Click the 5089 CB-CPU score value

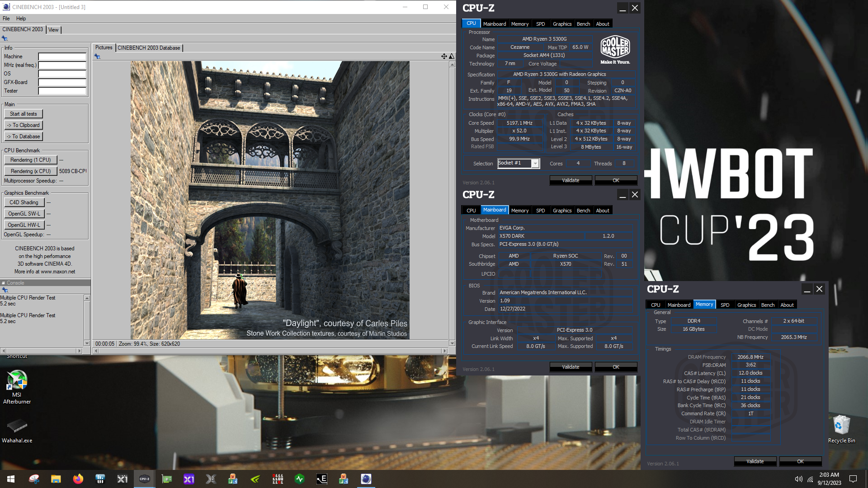pos(73,171)
